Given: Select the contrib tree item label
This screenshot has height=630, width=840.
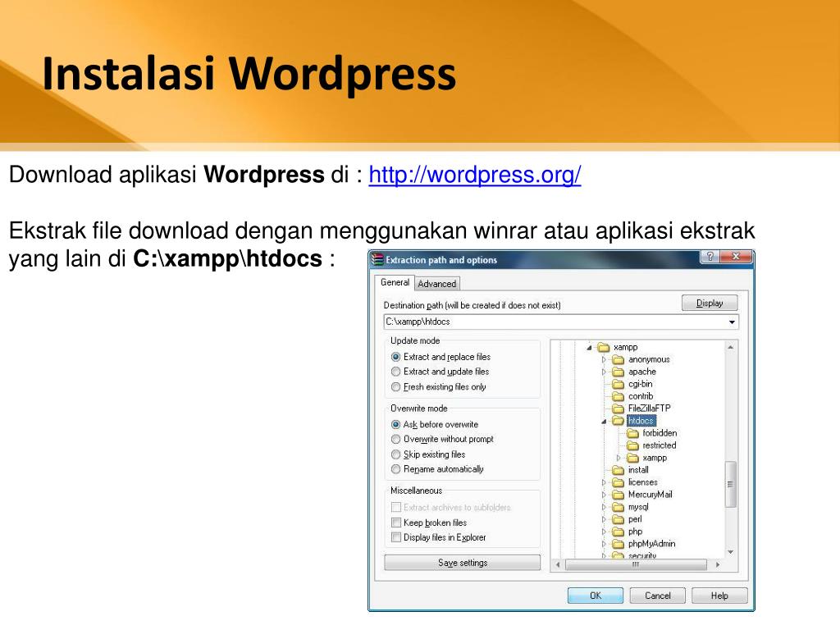Looking at the screenshot, I should tap(640, 396).
